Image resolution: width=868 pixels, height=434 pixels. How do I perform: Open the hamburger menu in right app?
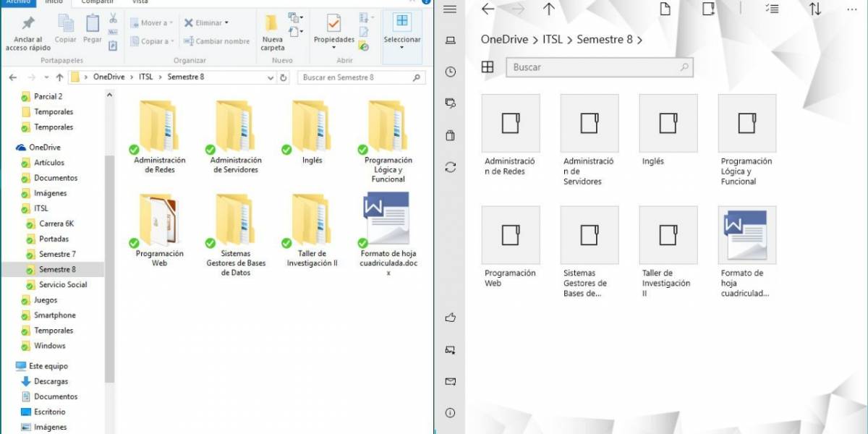click(450, 9)
